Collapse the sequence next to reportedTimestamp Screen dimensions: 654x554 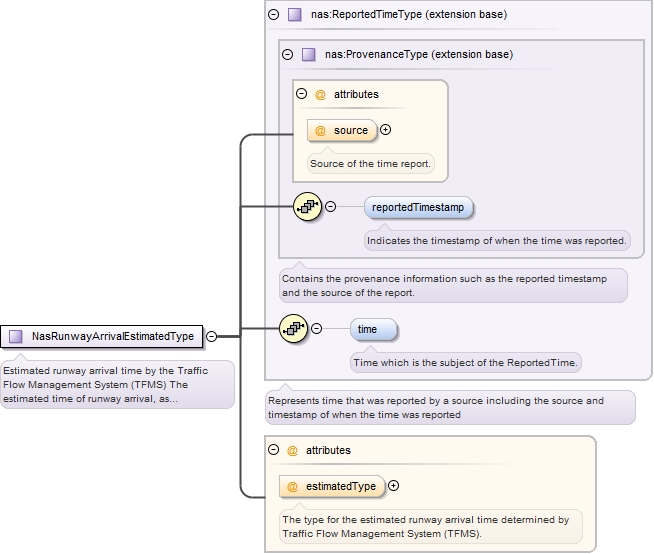pyautogui.click(x=331, y=207)
